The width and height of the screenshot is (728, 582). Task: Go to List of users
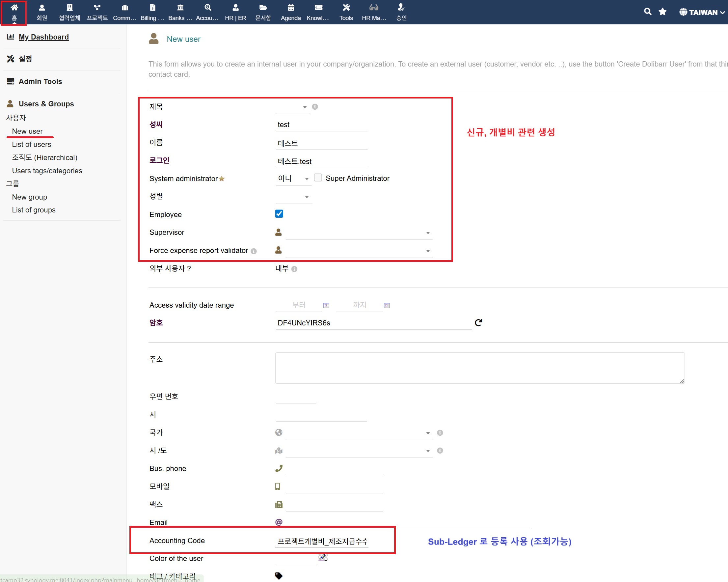(x=31, y=144)
